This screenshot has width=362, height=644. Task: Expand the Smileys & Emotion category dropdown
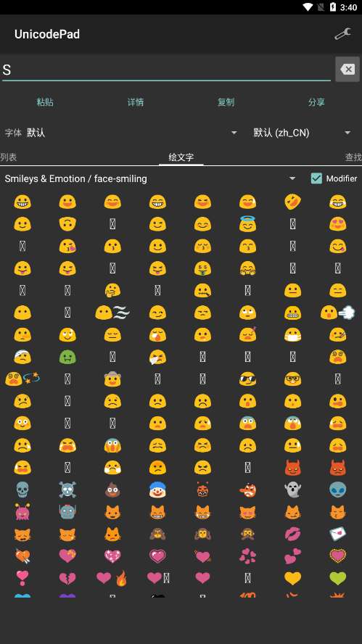(x=150, y=178)
